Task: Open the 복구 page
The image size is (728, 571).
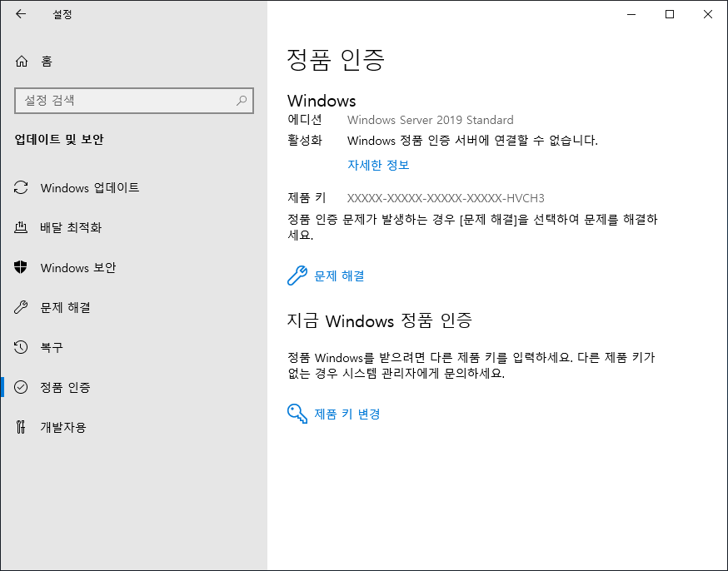Action: click(x=134, y=347)
